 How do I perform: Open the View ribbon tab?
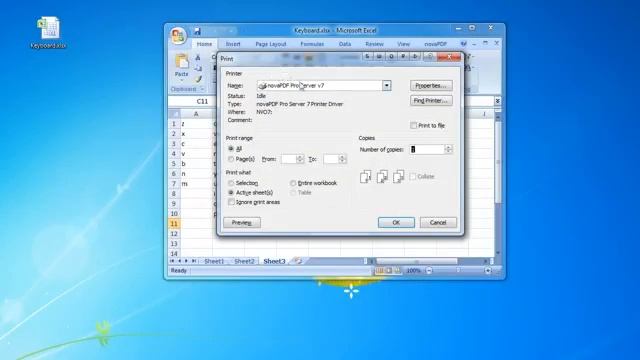(x=403, y=44)
